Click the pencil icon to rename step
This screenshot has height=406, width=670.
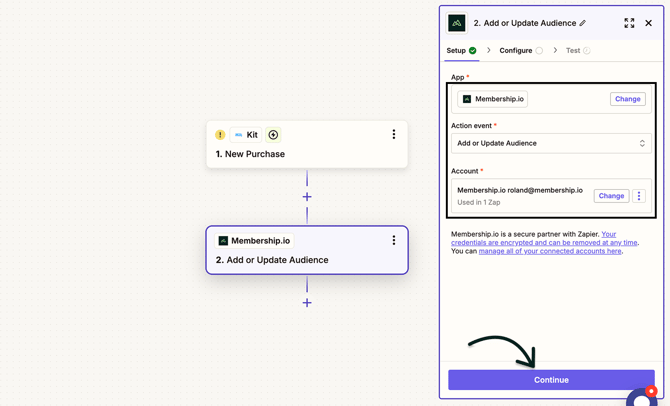[x=582, y=23]
